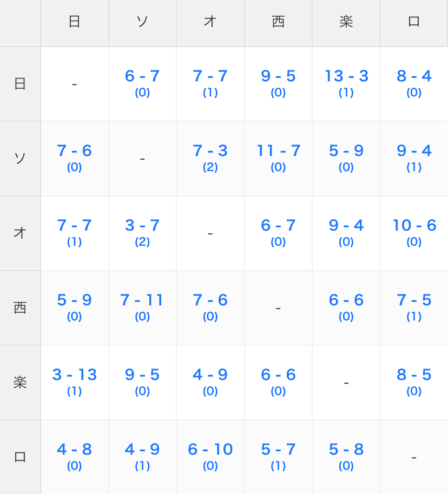Open the 7 - 3 score link
This screenshot has height=494, width=448.
tap(210, 151)
